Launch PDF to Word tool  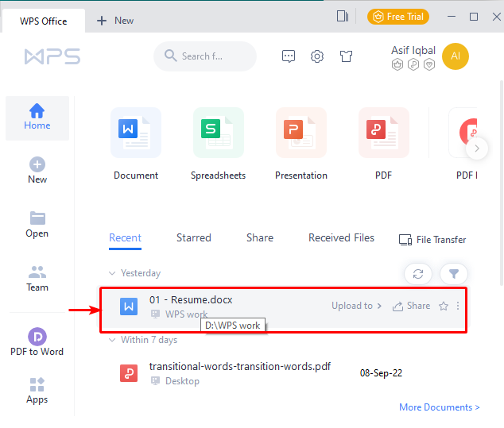(37, 342)
